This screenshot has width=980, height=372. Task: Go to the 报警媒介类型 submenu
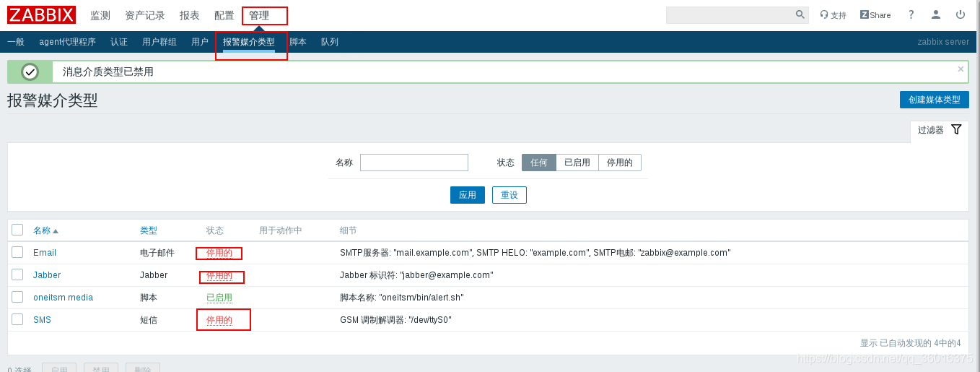coord(249,42)
